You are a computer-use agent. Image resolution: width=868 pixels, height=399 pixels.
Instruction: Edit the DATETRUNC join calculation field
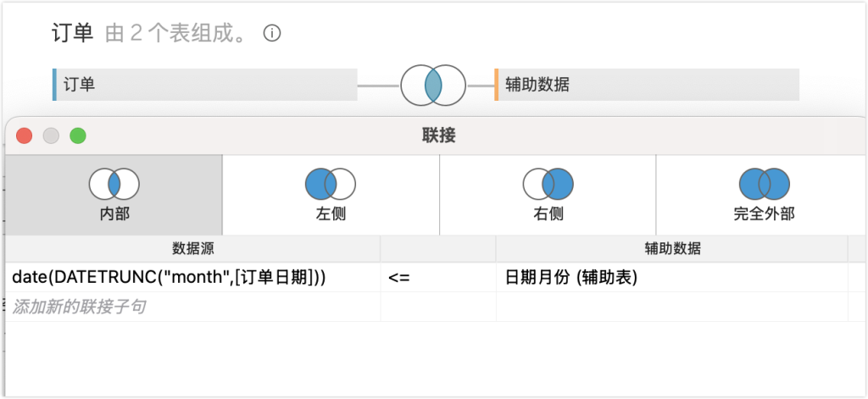[170, 277]
